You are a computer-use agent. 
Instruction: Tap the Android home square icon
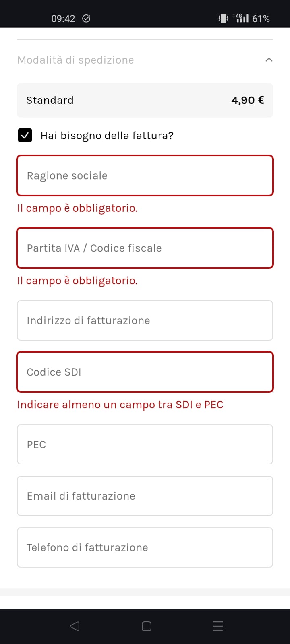(x=147, y=626)
